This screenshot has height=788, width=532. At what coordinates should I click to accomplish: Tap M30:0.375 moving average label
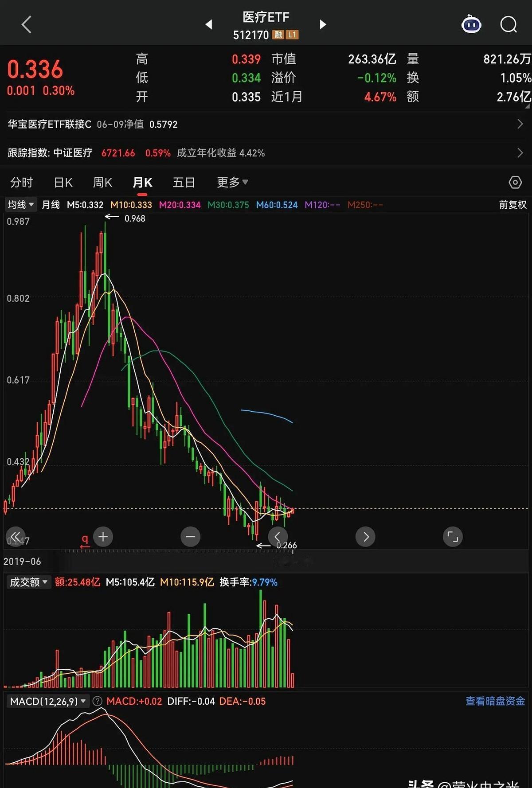228,205
